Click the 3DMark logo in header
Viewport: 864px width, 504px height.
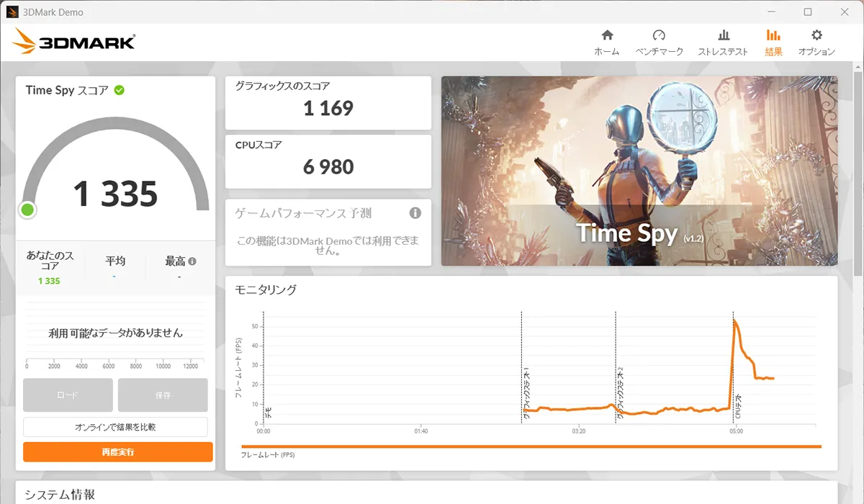click(x=73, y=42)
